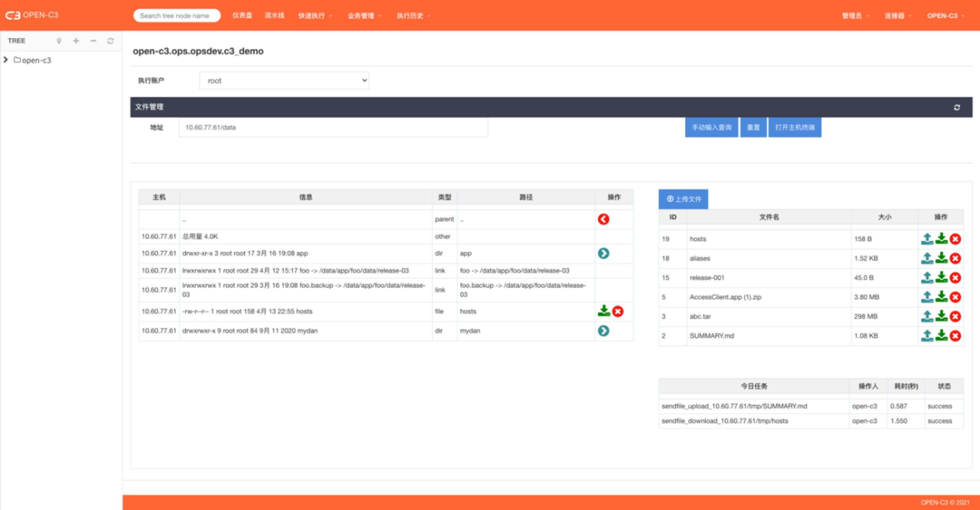Open the root execution account dropdown
The width and height of the screenshot is (980, 510).
point(284,81)
